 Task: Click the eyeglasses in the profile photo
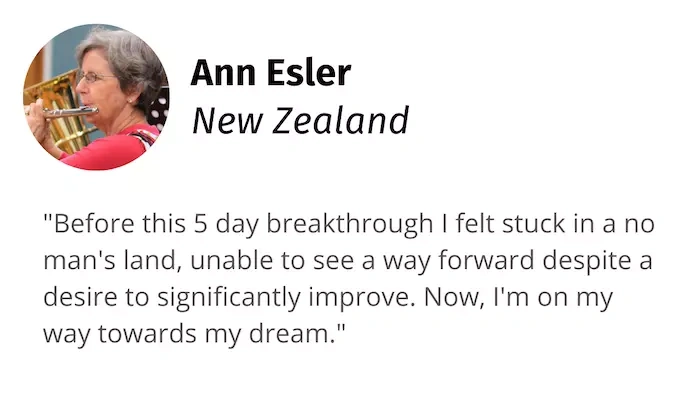(x=95, y=78)
